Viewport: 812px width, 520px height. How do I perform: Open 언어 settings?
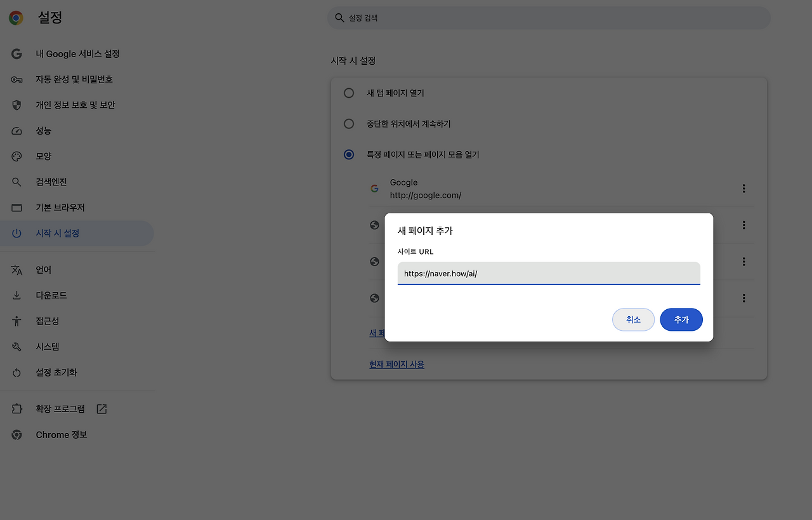click(77, 270)
